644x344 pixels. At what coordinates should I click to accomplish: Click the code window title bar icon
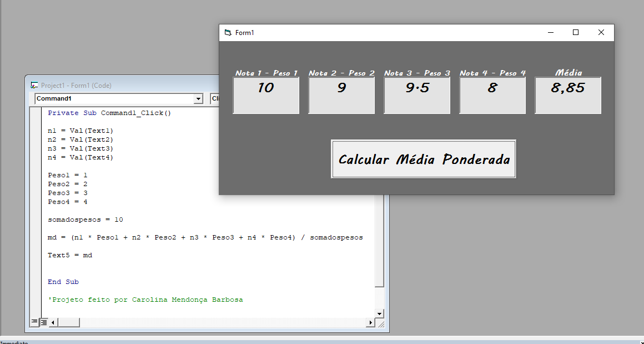35,85
